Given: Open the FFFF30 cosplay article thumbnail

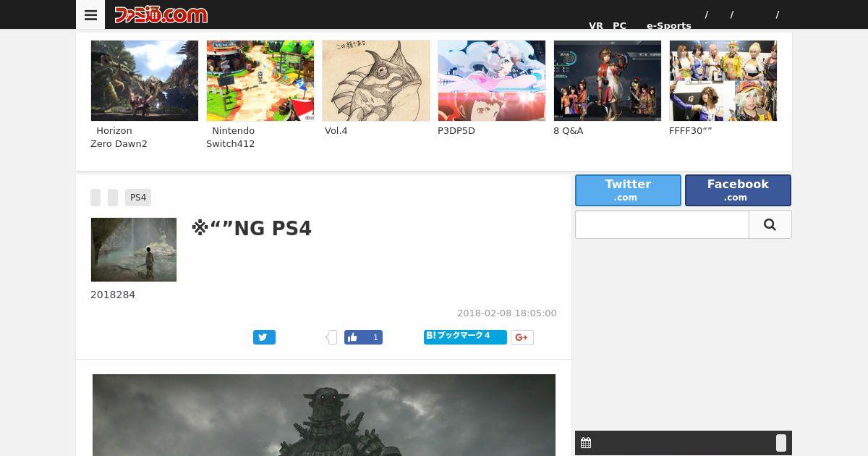Looking at the screenshot, I should tap(723, 80).
